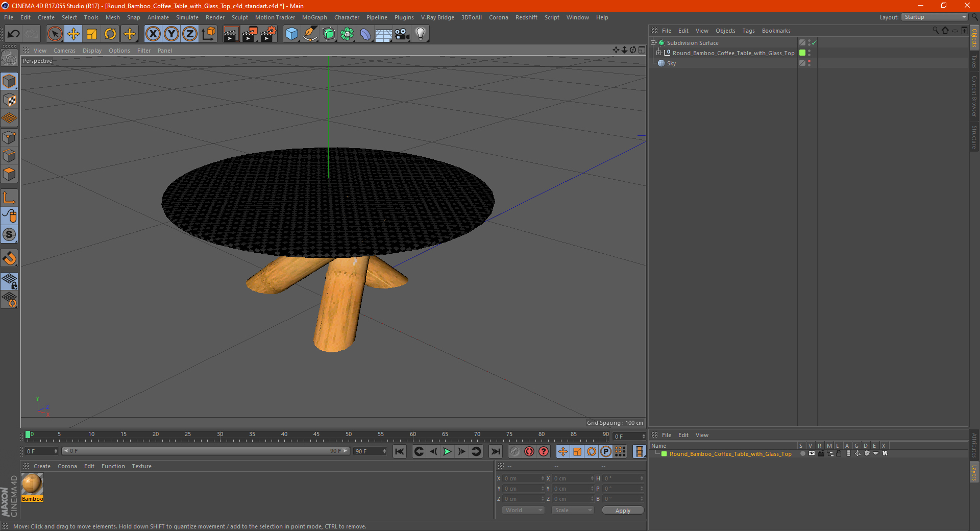
Task: Switch to Edges mode
Action: (x=9, y=156)
